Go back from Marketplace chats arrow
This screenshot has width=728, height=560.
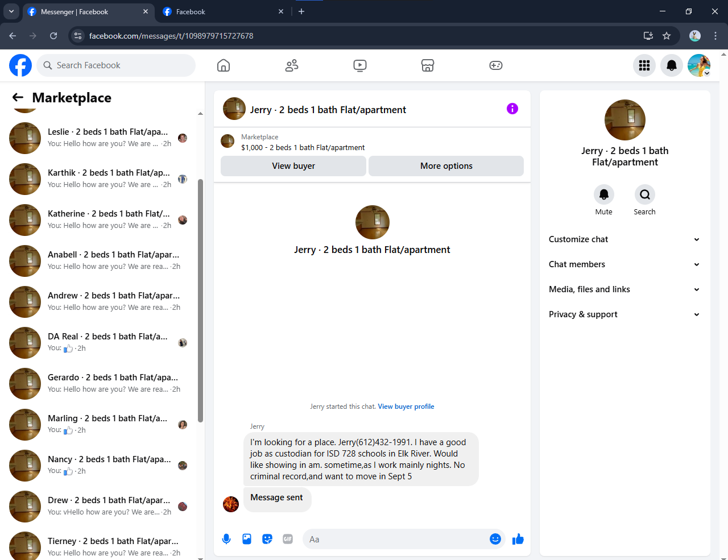[x=18, y=98]
